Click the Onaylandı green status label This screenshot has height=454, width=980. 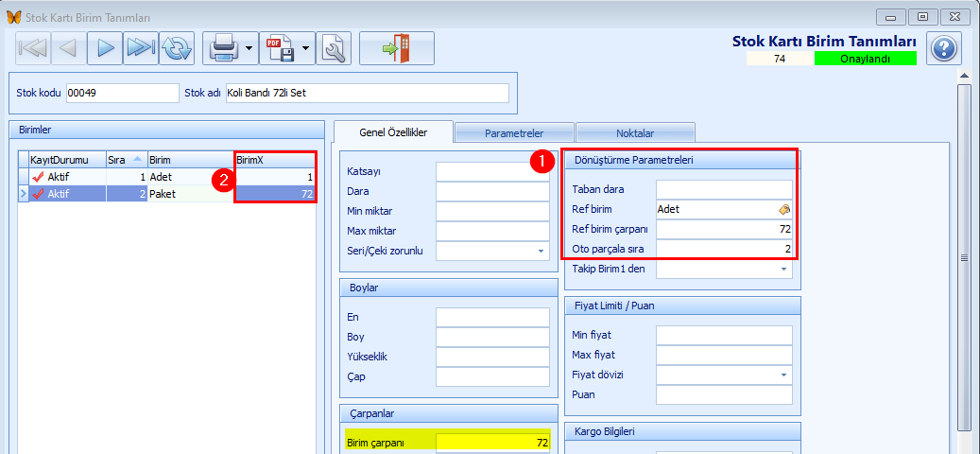click(x=865, y=59)
